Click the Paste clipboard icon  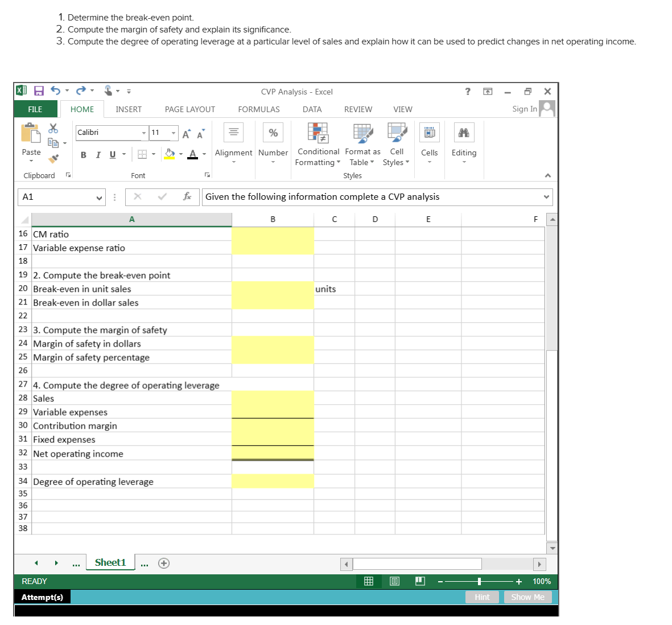(31, 133)
